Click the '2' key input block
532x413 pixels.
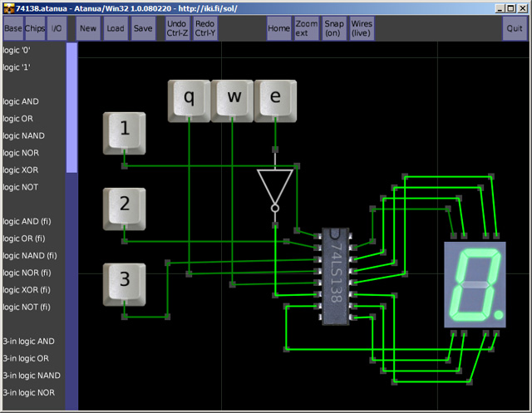coord(124,207)
